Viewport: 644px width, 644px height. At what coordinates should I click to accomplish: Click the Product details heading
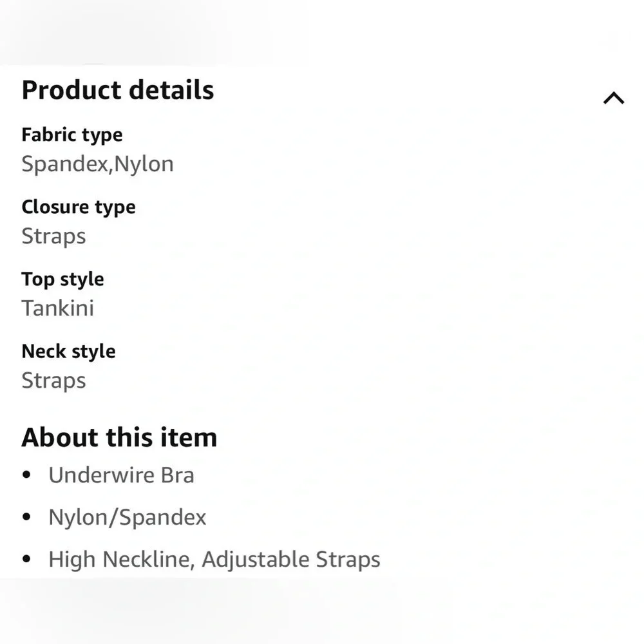click(x=118, y=90)
